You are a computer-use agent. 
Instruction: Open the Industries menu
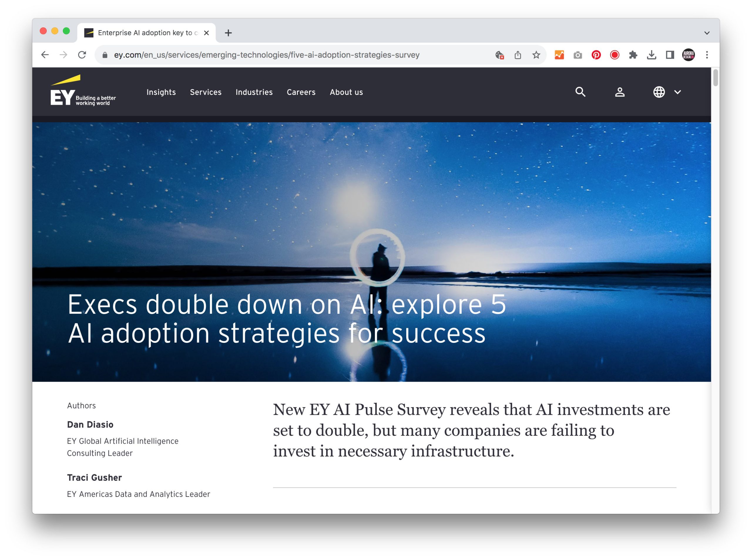254,92
